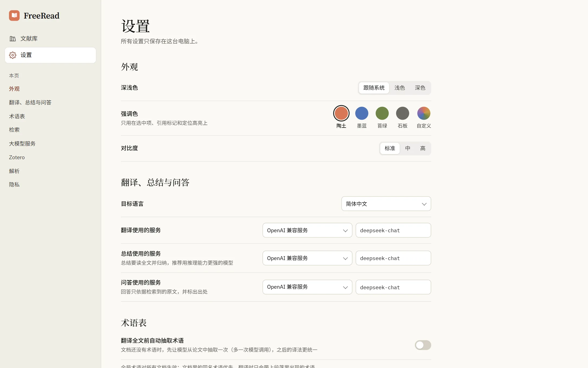The image size is (588, 368).
Task: Jump to 检索 section link
Action: (14, 130)
